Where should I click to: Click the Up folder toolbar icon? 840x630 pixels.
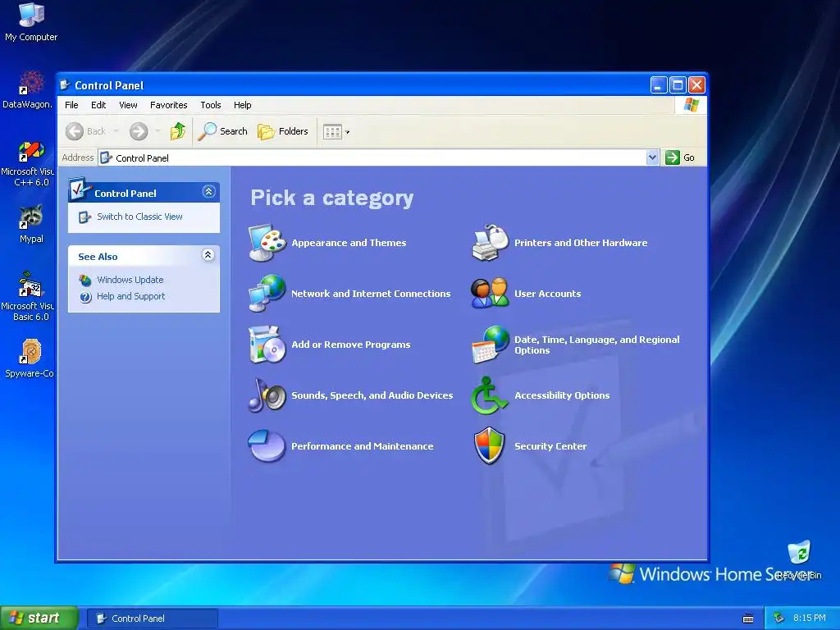177,131
